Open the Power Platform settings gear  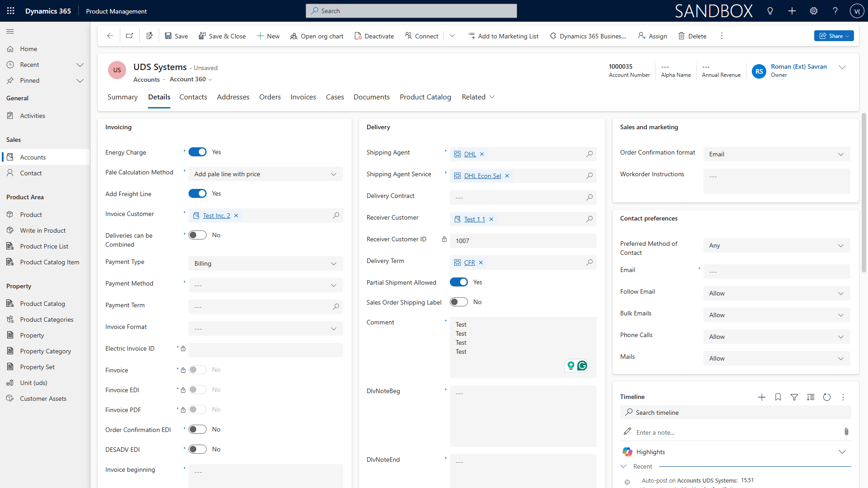click(813, 11)
